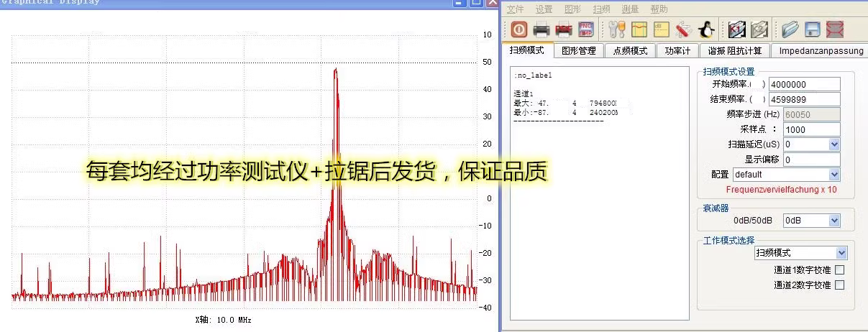Click the 开始频率 input field
868x332 pixels.
tap(804, 84)
